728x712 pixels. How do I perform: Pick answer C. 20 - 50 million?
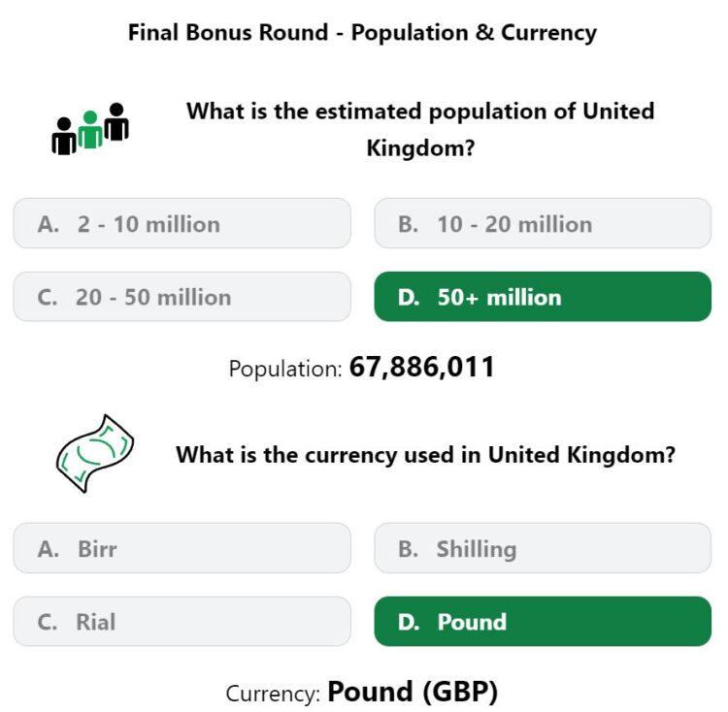pyautogui.click(x=182, y=297)
